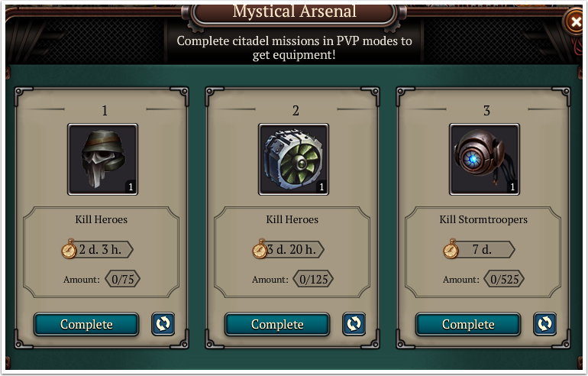
Task: Complete the Kill Stormtroopers mission
Action: pyautogui.click(x=468, y=324)
